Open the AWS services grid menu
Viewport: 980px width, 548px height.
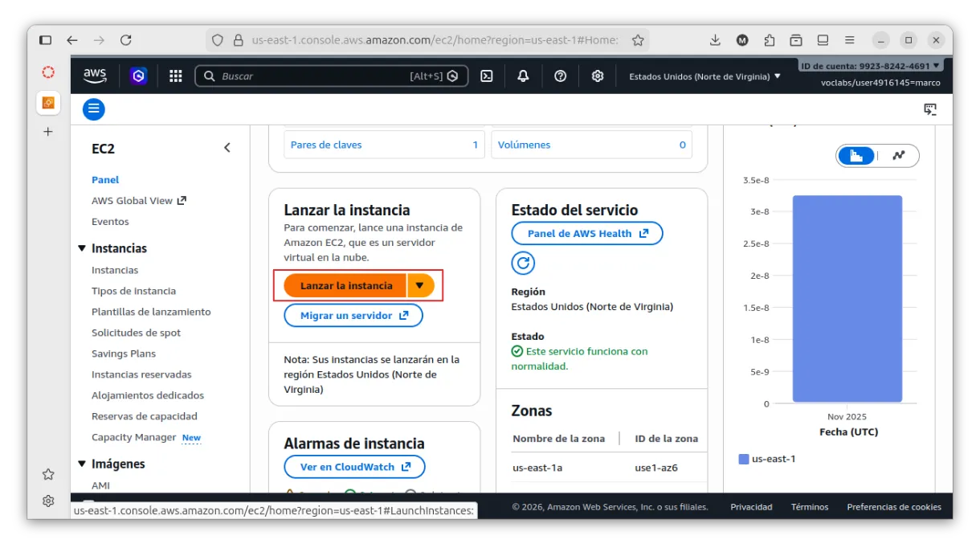pos(176,76)
